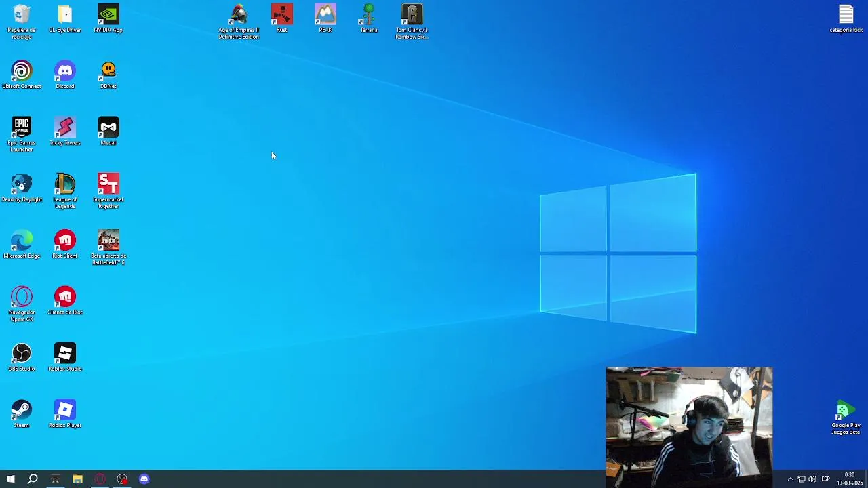
Task: Select the Rust game shortcut
Action: click(x=282, y=19)
